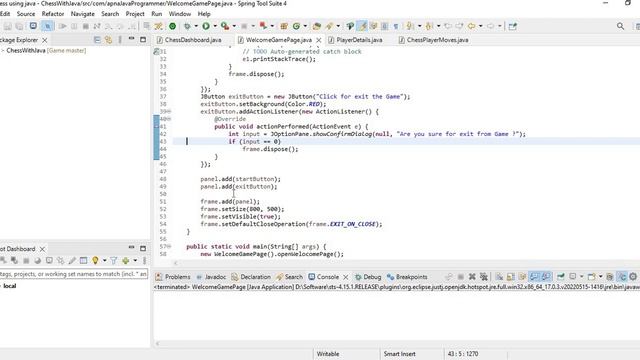Click the New Java Package icon
Image resolution: width=640 pixels, height=360 pixels.
[x=284, y=26]
